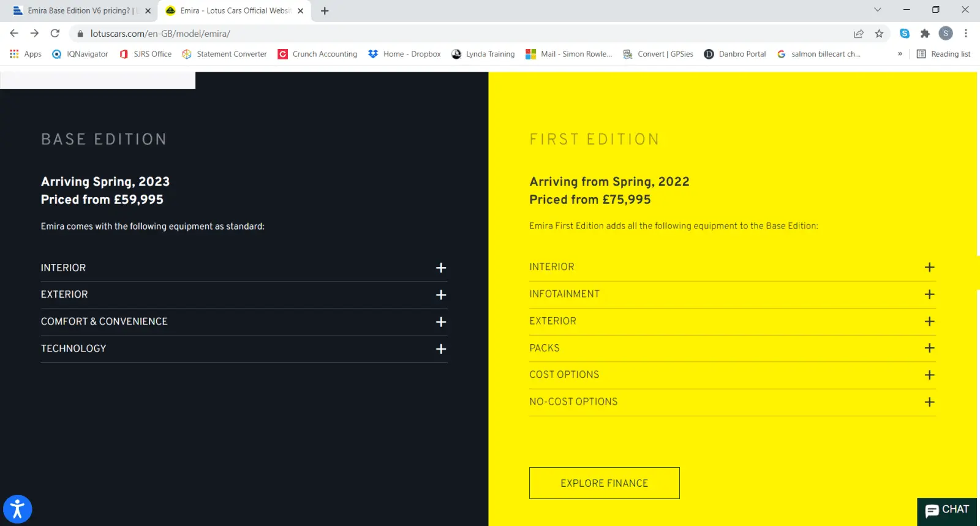
Task: Reload the page
Action: coord(55,34)
